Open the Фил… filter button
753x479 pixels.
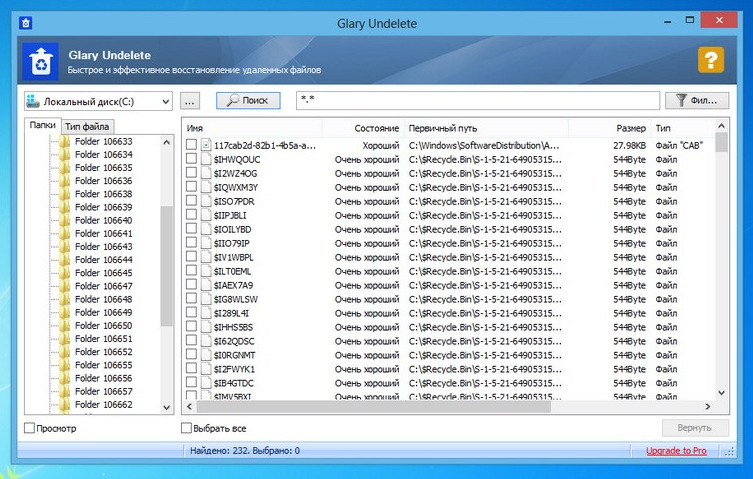(697, 100)
